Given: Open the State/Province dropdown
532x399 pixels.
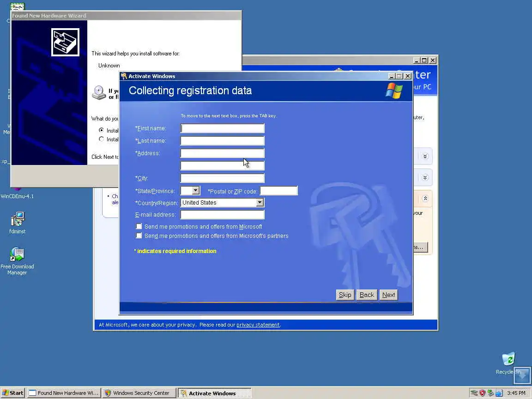Looking at the screenshot, I should pyautogui.click(x=195, y=191).
